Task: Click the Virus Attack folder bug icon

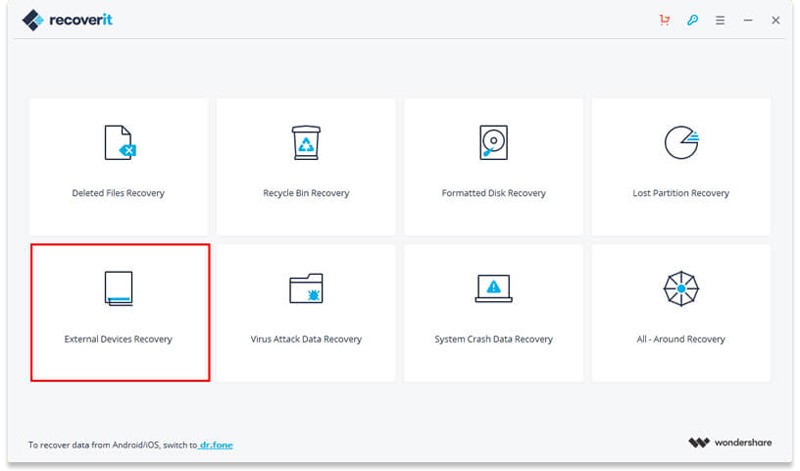Action: click(306, 288)
